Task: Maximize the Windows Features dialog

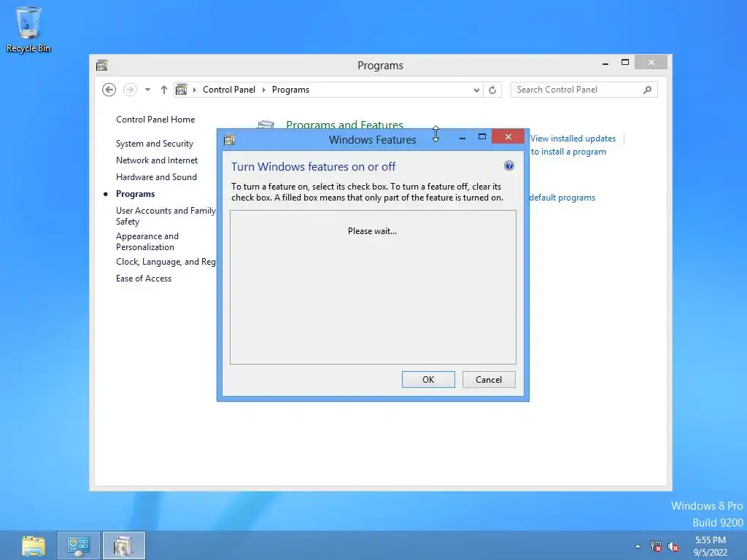Action: click(x=482, y=136)
